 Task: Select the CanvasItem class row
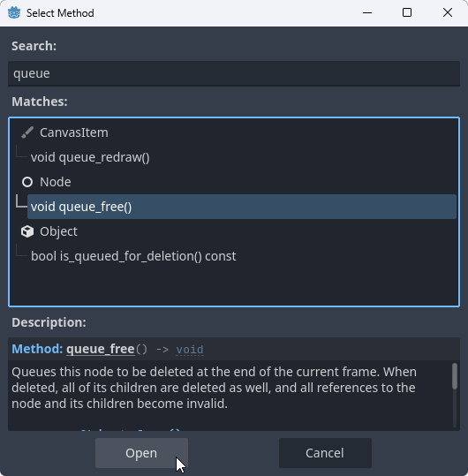(234, 132)
